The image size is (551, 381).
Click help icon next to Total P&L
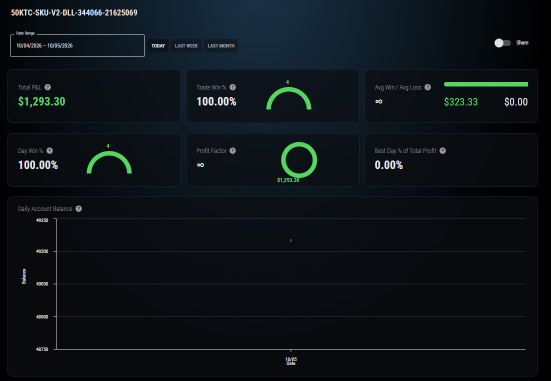pos(48,87)
